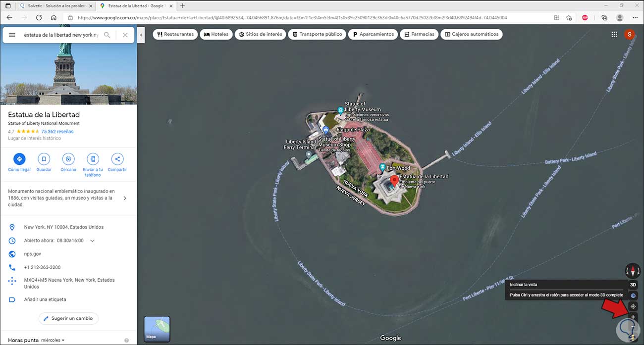
Task: Open the Google Maps hamburger menu
Action: pos(12,35)
